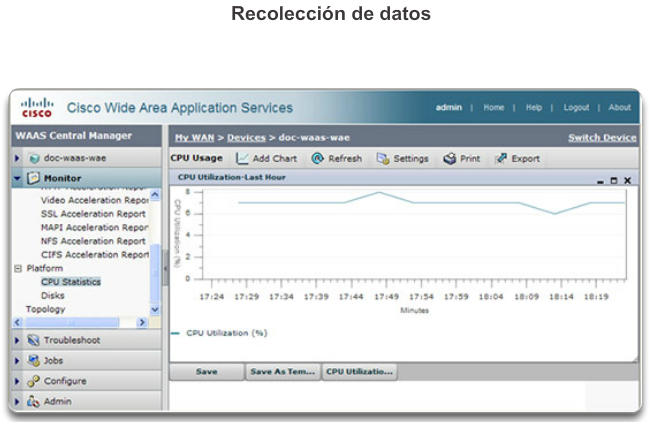Go to Devices breadcrumb
The height and width of the screenshot is (422, 649).
[x=246, y=138]
